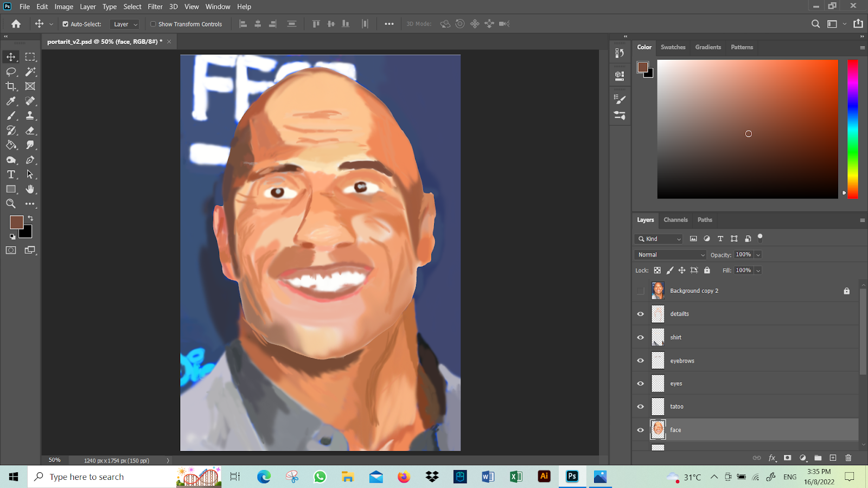The image size is (868, 488).
Task: Open the Color panel options menu
Action: click(862, 48)
